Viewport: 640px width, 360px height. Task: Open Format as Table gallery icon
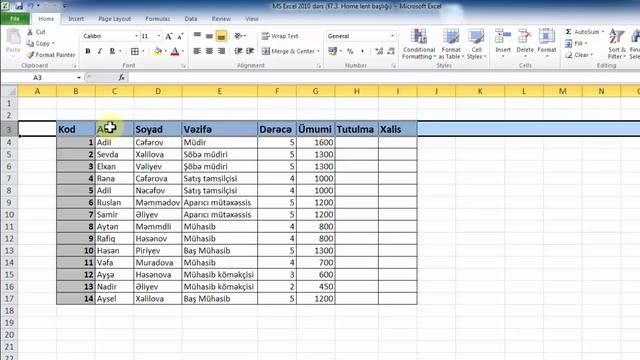coord(451,37)
